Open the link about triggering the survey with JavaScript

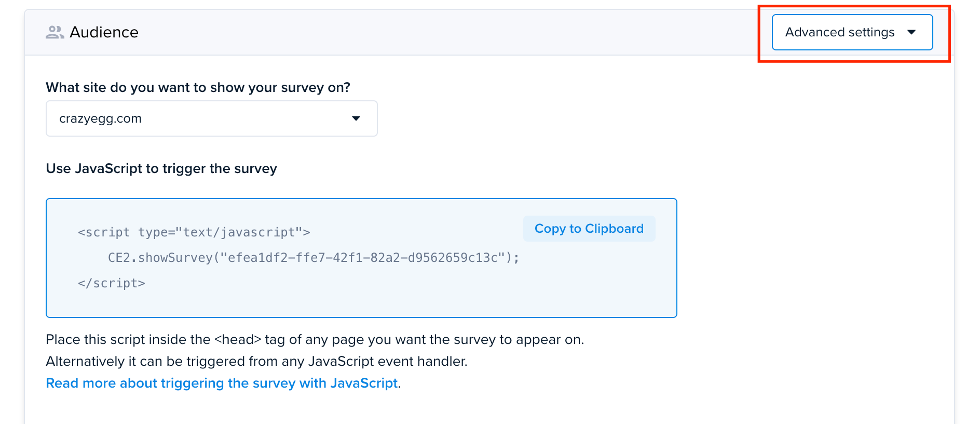click(x=222, y=383)
